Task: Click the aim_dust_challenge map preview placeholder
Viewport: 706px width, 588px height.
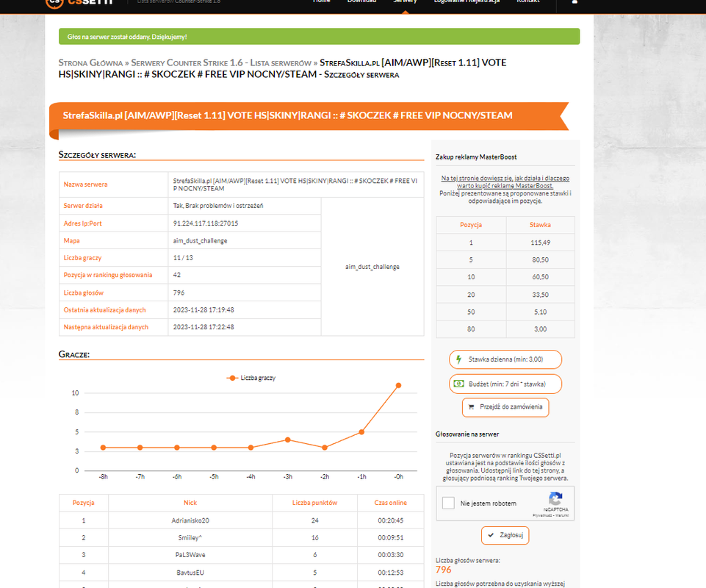Action: click(x=372, y=267)
